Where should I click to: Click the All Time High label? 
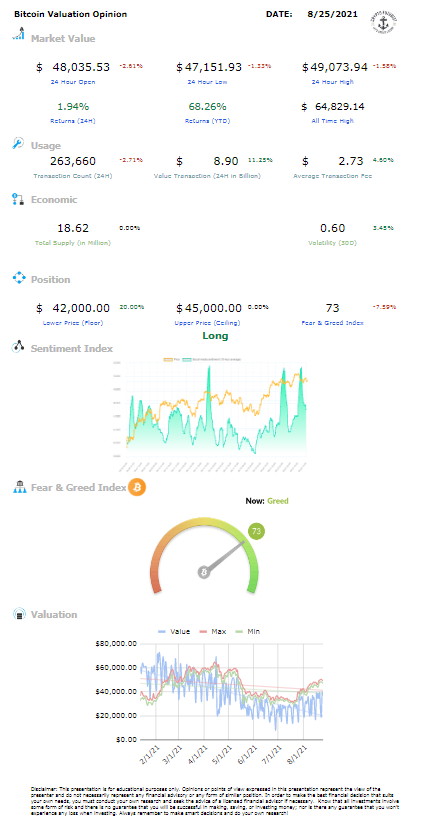click(x=333, y=121)
